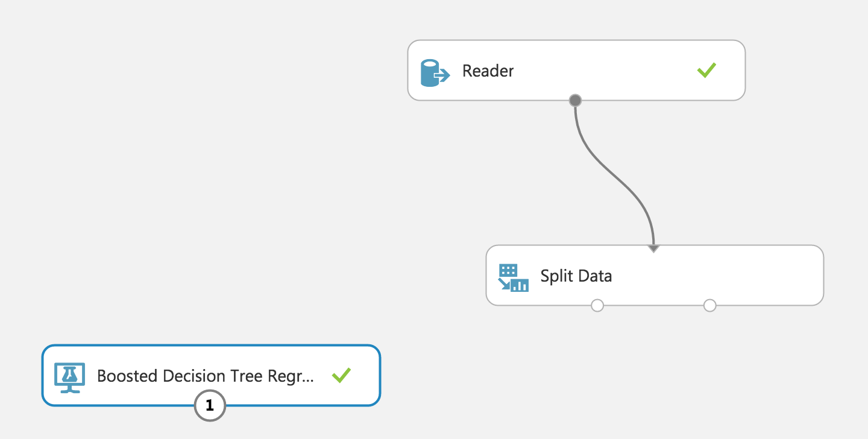The width and height of the screenshot is (868, 439).
Task: Select the Reader output port
Action: pos(575,100)
